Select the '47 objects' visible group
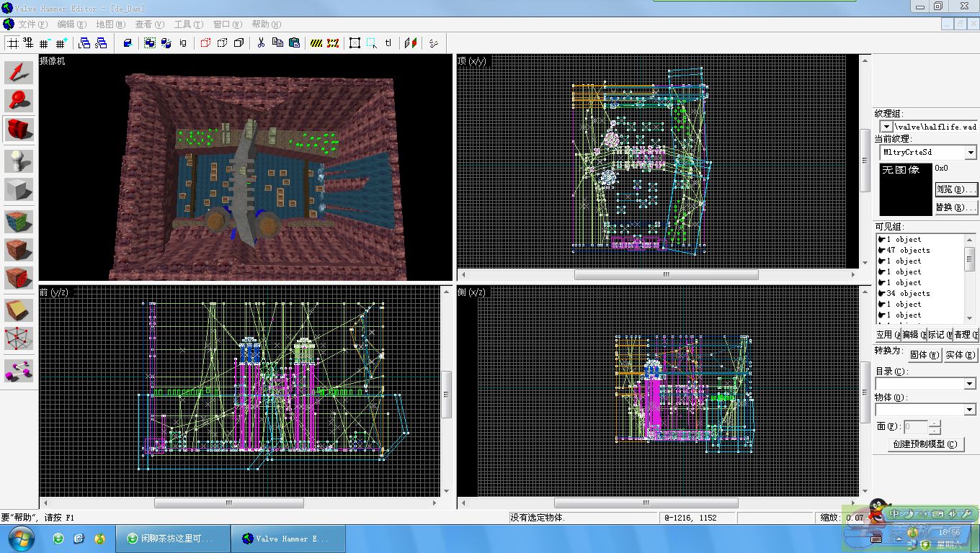This screenshot has height=553, width=980. click(908, 251)
